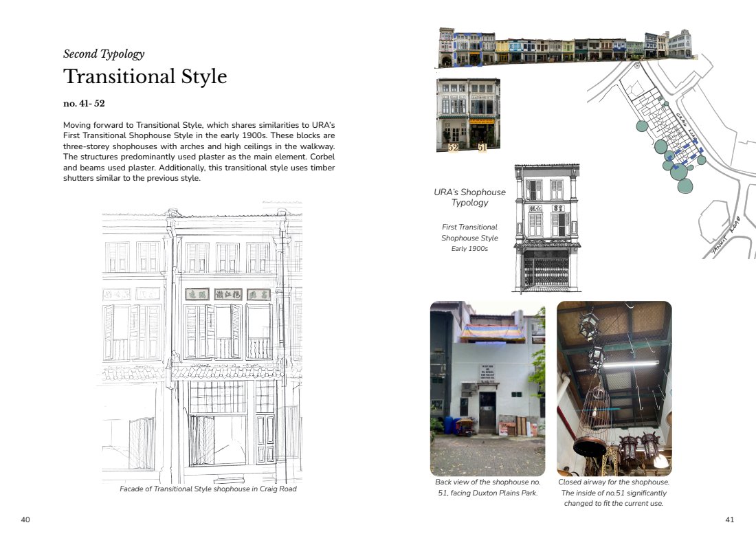Open the back view photo of no. 51

(487, 388)
